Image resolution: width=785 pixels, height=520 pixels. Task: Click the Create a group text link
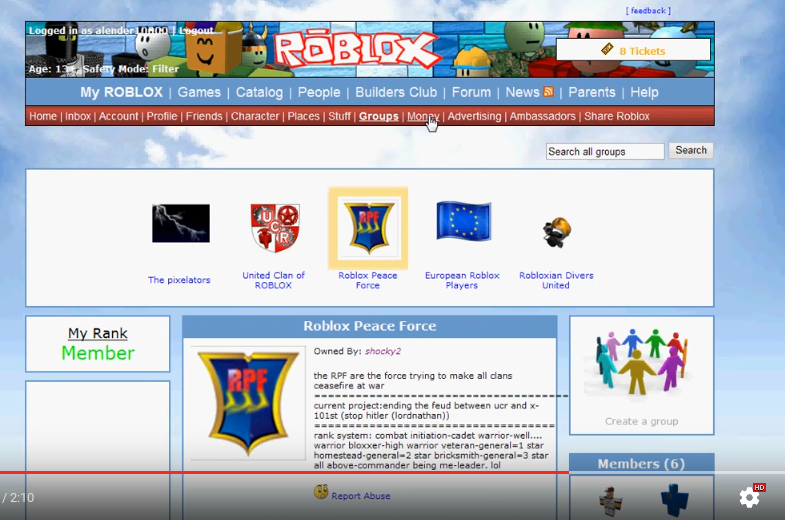(x=641, y=421)
